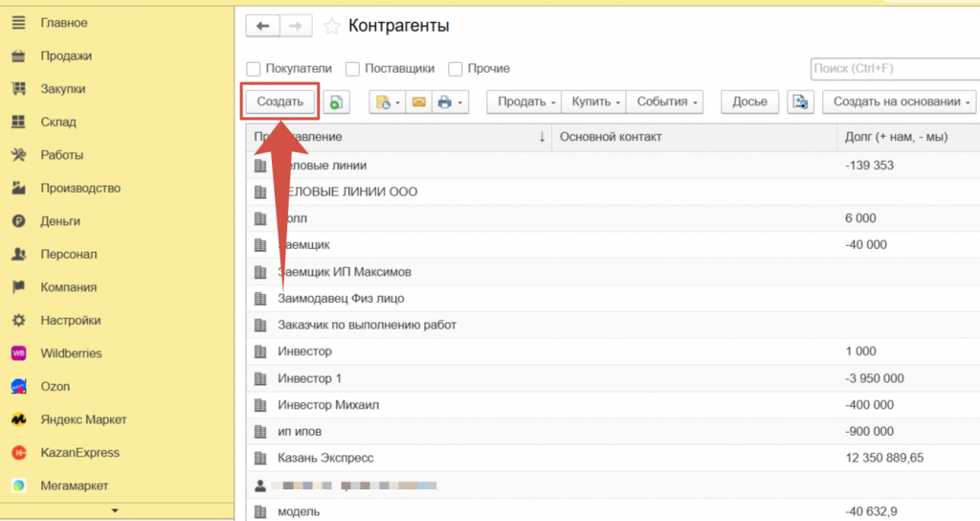Toggle the Поставщики checkbox
The height and width of the screenshot is (521, 980).
[352, 69]
